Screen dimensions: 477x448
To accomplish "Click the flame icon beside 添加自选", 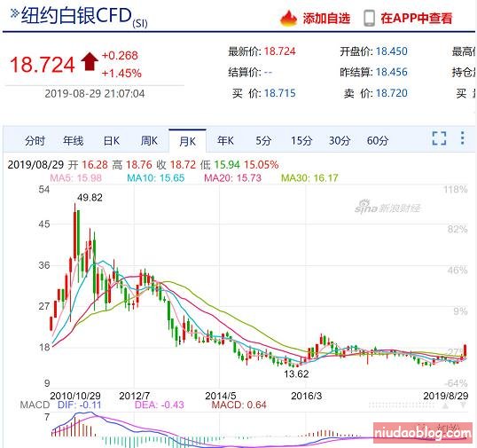I will coord(288,19).
